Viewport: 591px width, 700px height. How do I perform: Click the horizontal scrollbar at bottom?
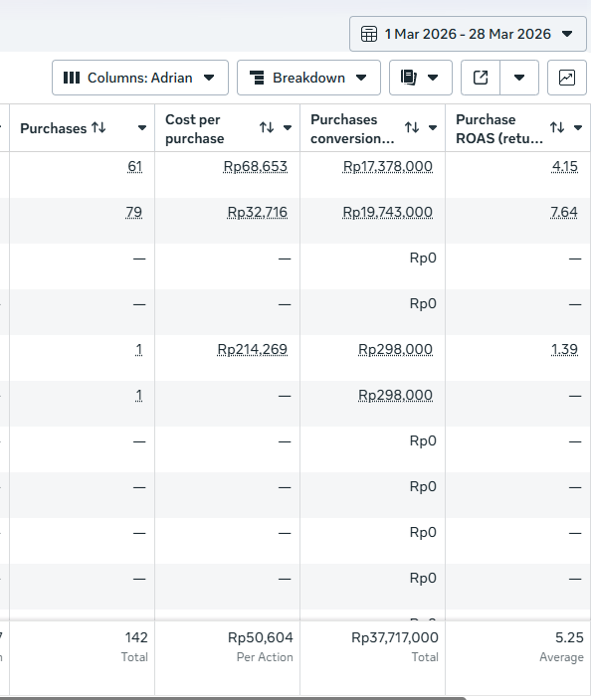[232, 698]
